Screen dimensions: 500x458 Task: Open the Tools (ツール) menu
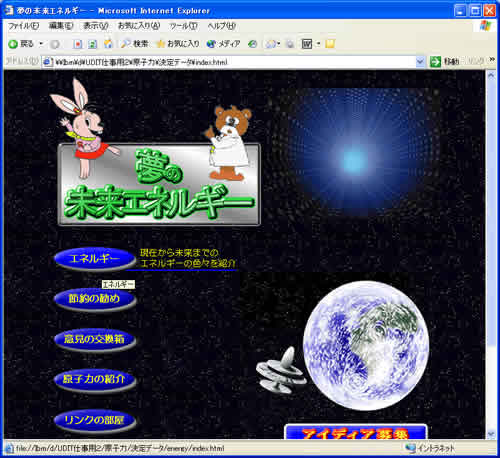[183, 26]
